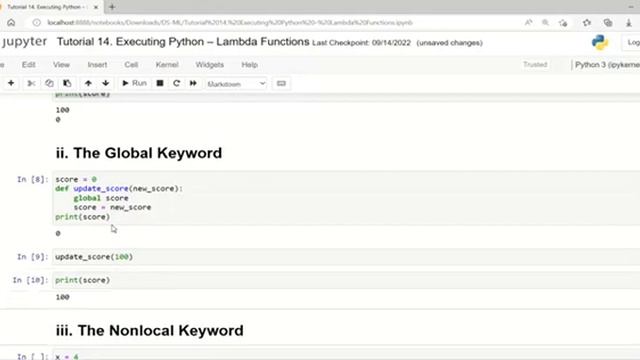The width and height of the screenshot is (640, 360).
Task: Paste cells below icon
Action: (x=67, y=83)
